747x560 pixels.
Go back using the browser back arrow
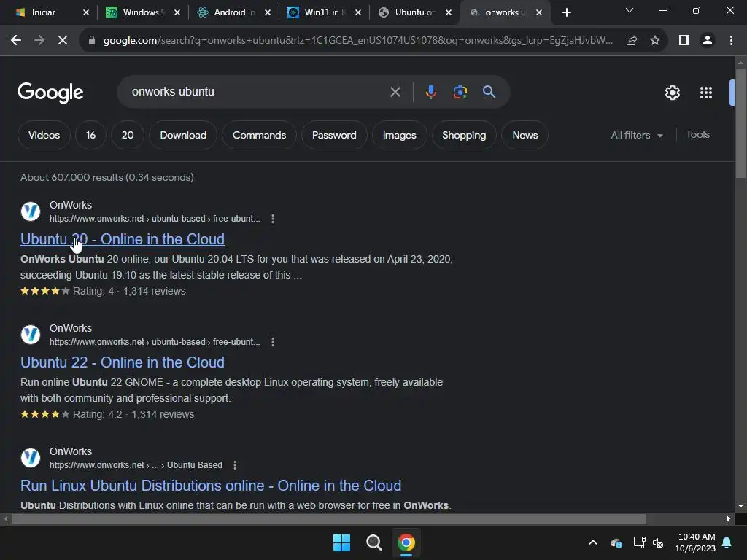pos(16,41)
